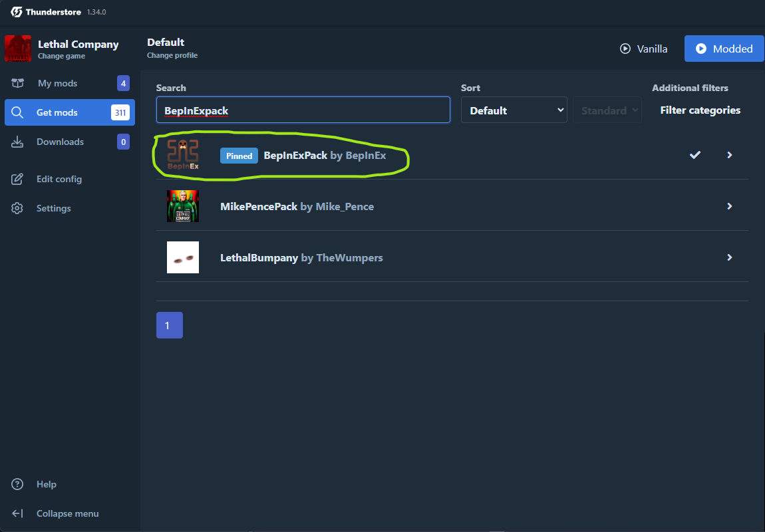Screen dimensions: 765x532
Task: Expand the BepInExPack row chevron
Action: pos(730,154)
